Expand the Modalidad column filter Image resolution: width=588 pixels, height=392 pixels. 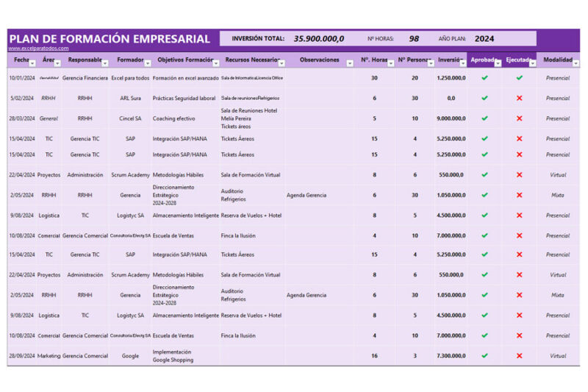point(576,63)
